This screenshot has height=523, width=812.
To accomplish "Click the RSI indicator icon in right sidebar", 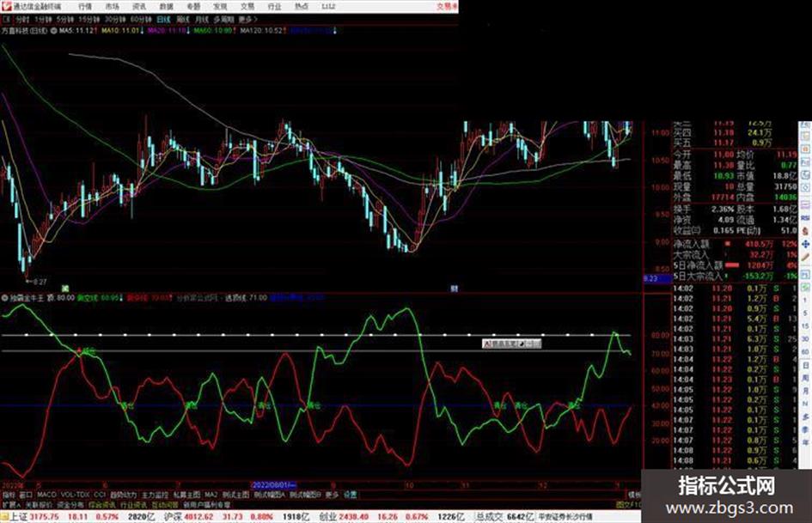I will pyautogui.click(x=805, y=218).
